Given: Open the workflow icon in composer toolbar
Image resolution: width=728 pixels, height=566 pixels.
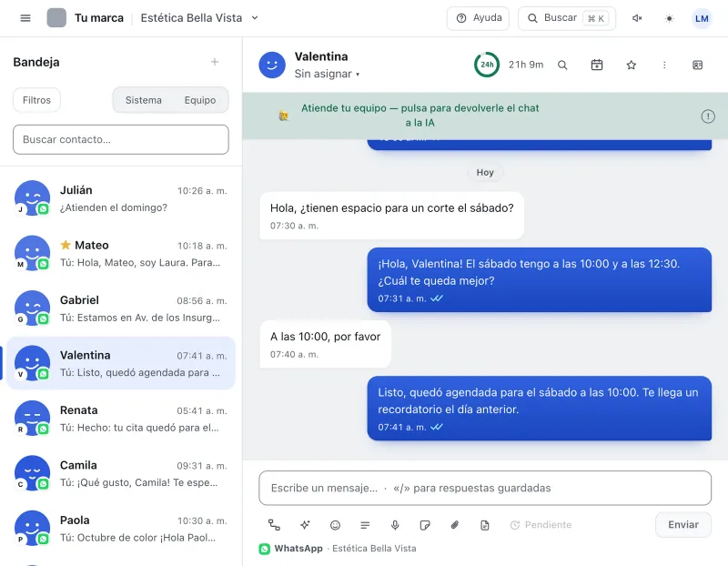Looking at the screenshot, I should click(x=274, y=525).
